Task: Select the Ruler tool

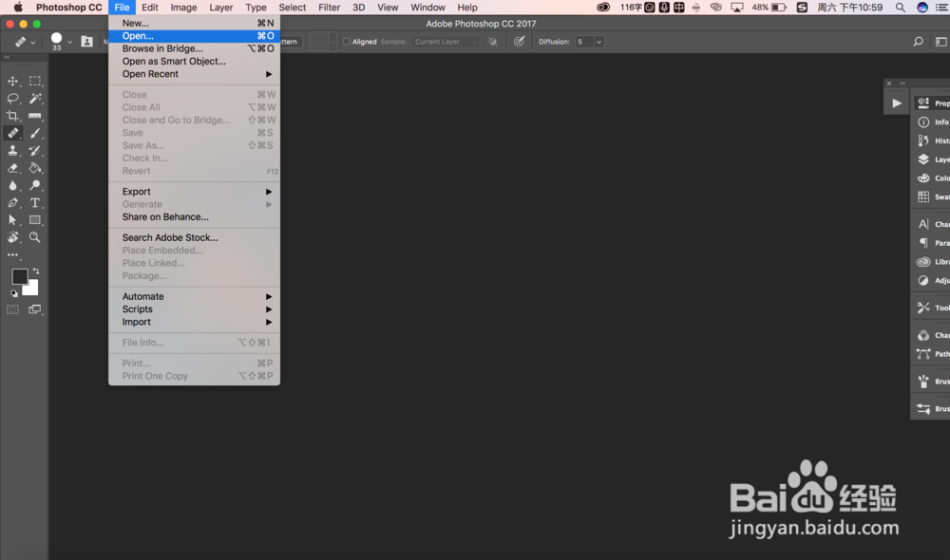Action: (x=35, y=116)
